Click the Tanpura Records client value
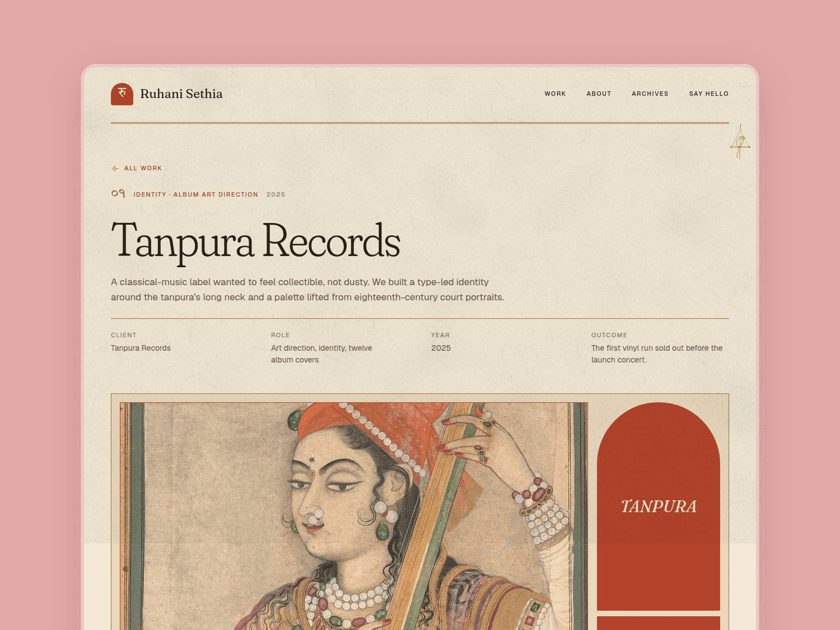Image resolution: width=840 pixels, height=630 pixels. pos(141,348)
